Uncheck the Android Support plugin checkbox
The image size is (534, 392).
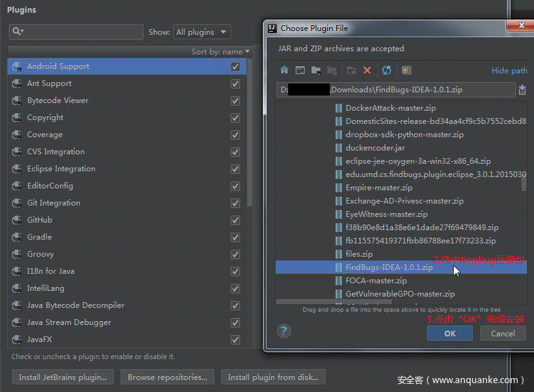[235, 66]
